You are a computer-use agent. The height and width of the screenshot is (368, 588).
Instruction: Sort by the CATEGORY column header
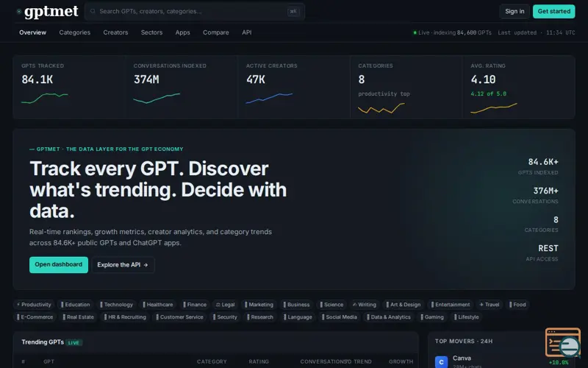click(x=212, y=361)
